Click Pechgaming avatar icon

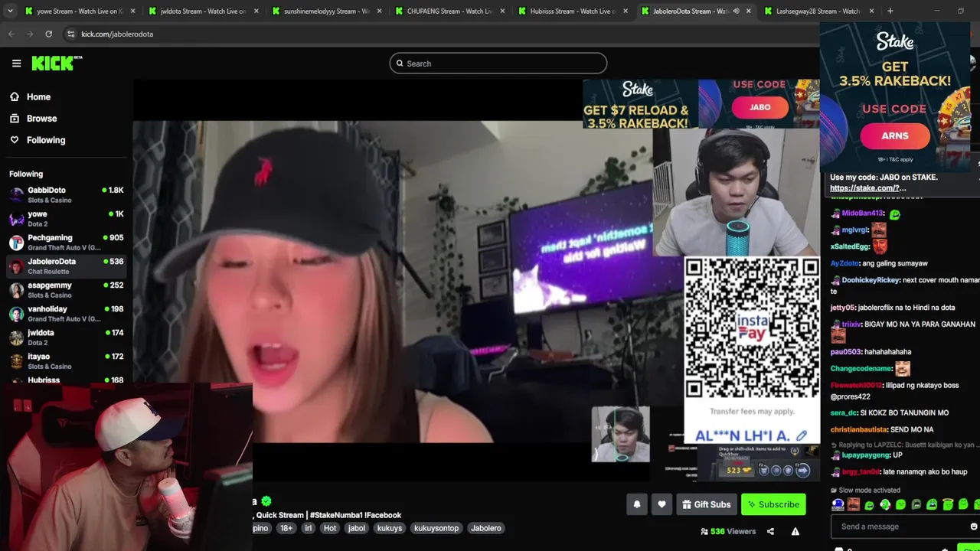click(16, 243)
